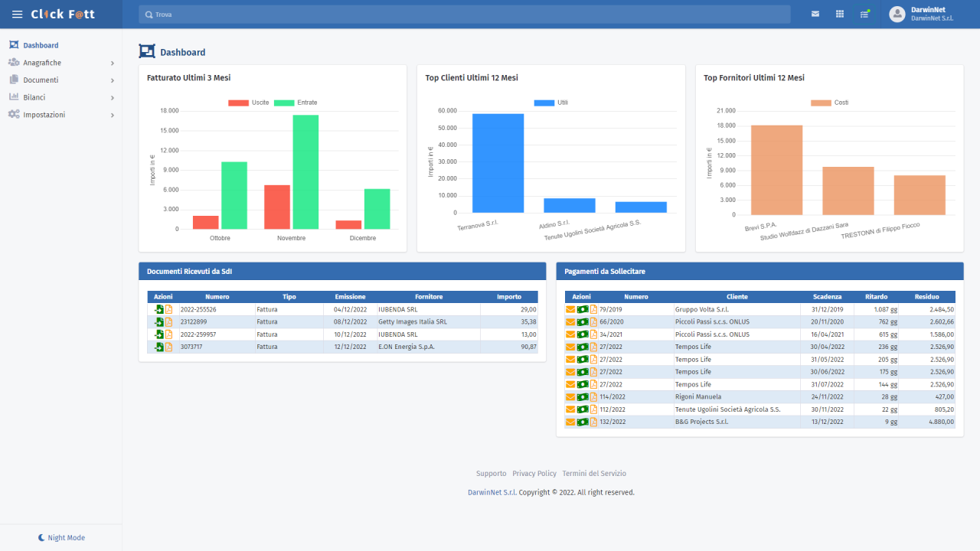The image size is (980, 551).
Task: Click the Brevi S.P.A. cost bar
Action: (776, 170)
